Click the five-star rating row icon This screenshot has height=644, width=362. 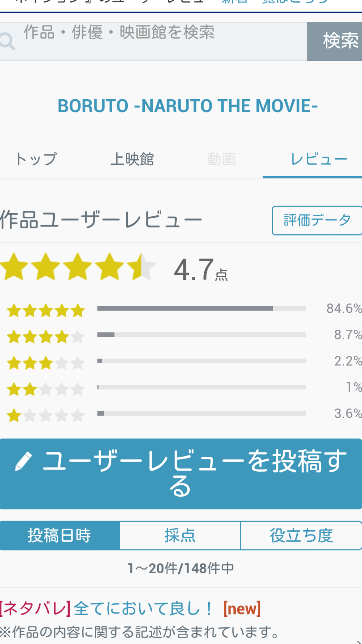(46, 310)
